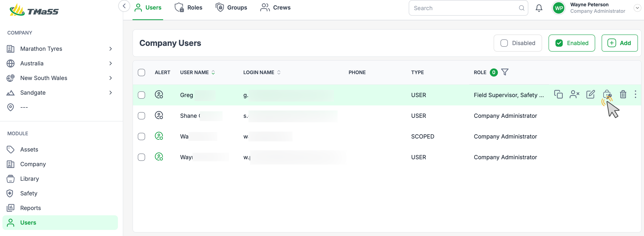
Task: Click the copy user icon in Greg's row
Action: tap(558, 94)
